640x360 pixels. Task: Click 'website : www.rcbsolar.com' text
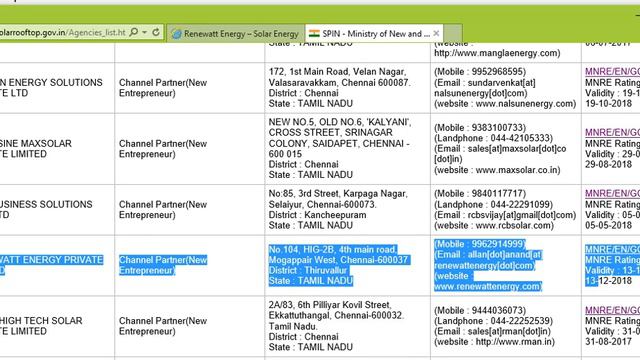click(494, 225)
